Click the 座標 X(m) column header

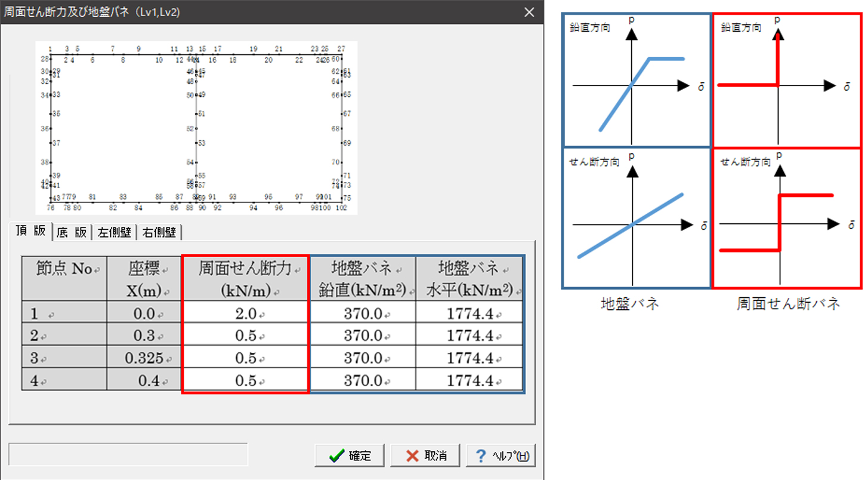[x=144, y=279]
